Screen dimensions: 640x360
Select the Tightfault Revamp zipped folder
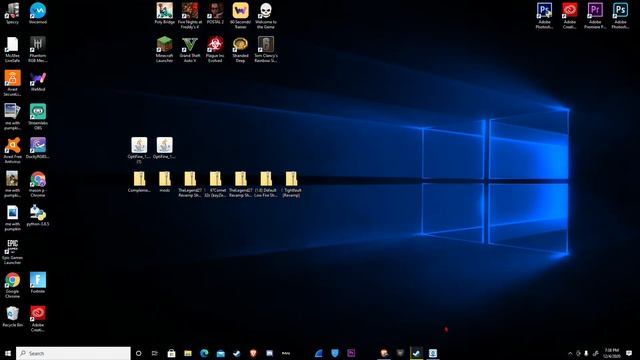tap(291, 184)
